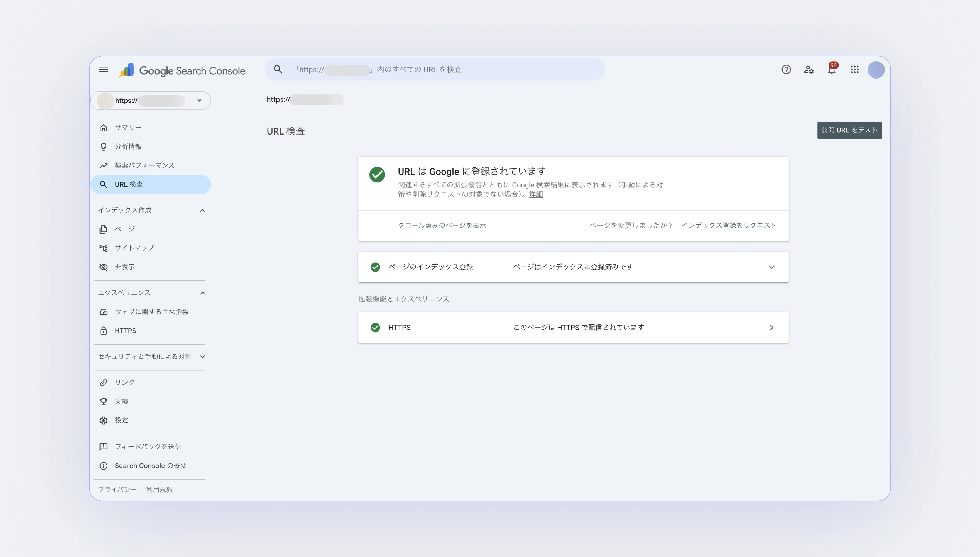Open the account profile avatar
The height and width of the screenshot is (557, 980).
click(x=876, y=70)
